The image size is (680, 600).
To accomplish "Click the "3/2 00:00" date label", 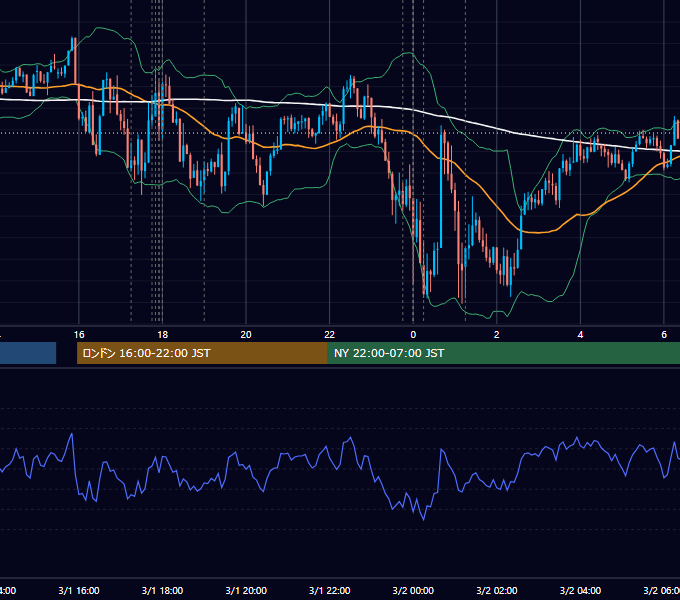I will click(x=413, y=590).
